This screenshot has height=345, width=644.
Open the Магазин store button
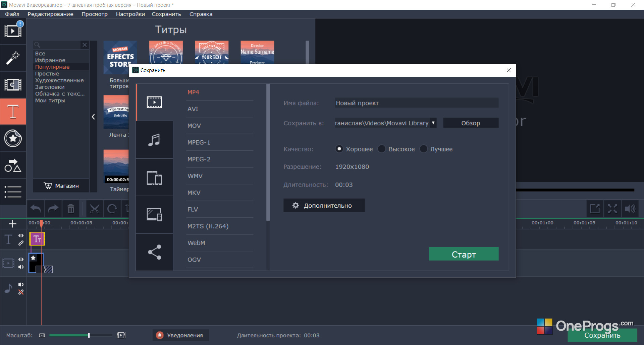pyautogui.click(x=61, y=186)
